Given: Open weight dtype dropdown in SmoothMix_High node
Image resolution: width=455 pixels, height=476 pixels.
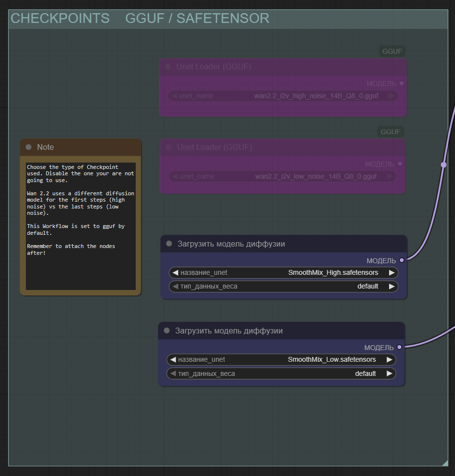Looking at the screenshot, I should [284, 286].
